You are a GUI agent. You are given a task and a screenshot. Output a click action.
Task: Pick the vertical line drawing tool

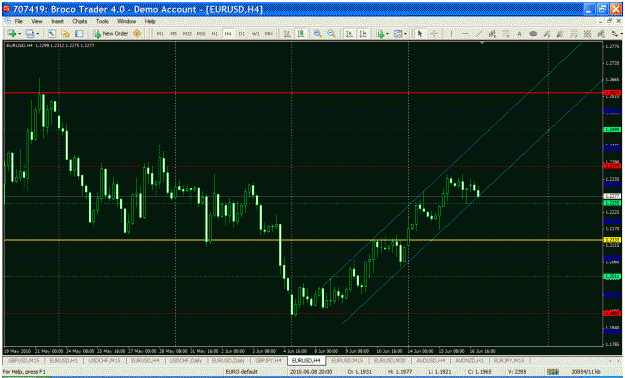coord(451,34)
